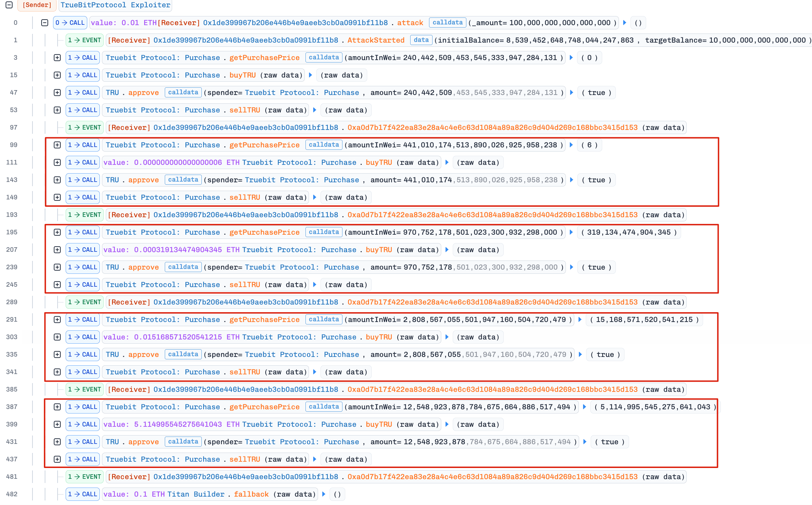Screen dimensions: 812x505
Task: Toggle calldata badge on the attack call
Action: 448,23
